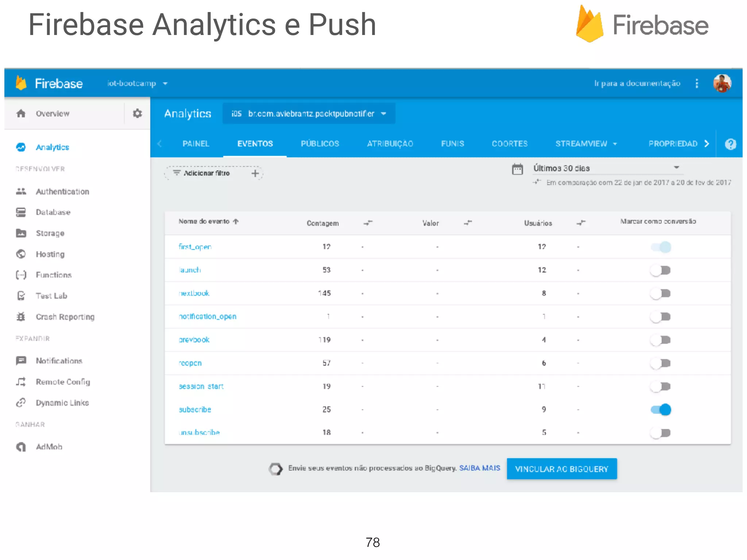
Task: Open the PROPRIEDAD tab
Action: click(x=673, y=144)
